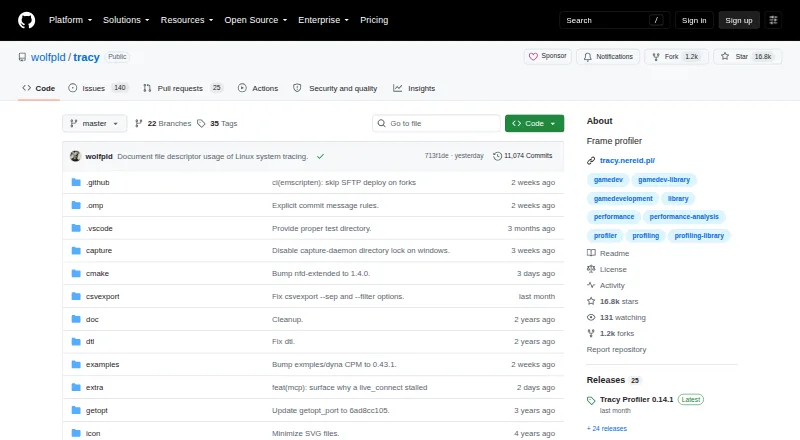Image resolution: width=800 pixels, height=440 pixels.
Task: Open the csvexport folder
Action: click(103, 297)
